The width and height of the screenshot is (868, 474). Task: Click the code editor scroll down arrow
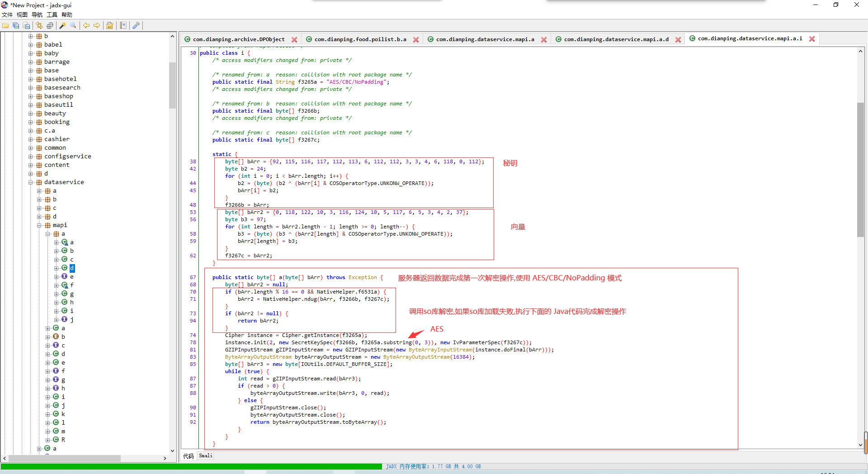click(x=860, y=445)
